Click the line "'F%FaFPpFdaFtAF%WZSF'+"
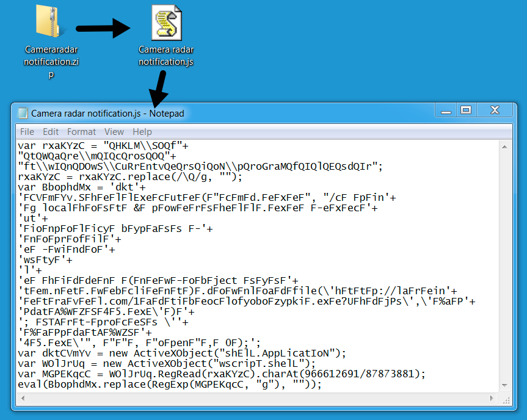Image resolution: width=527 pixels, height=420 pixels. pos(85,333)
